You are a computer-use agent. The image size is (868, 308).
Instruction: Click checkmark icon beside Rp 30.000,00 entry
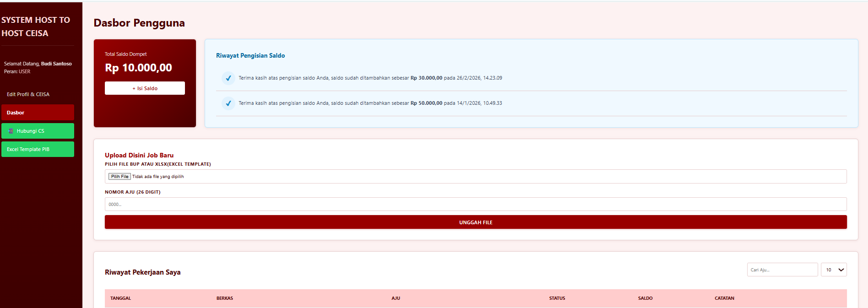coord(228,78)
